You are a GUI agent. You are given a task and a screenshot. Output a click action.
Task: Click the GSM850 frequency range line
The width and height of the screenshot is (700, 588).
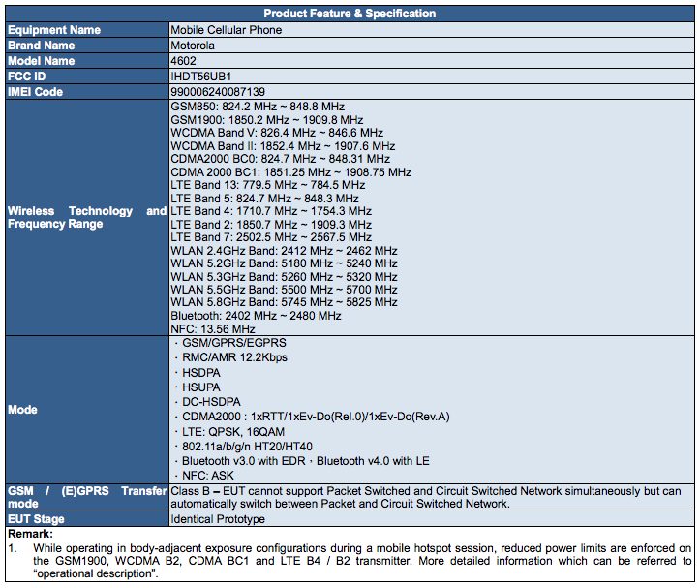tap(258, 106)
